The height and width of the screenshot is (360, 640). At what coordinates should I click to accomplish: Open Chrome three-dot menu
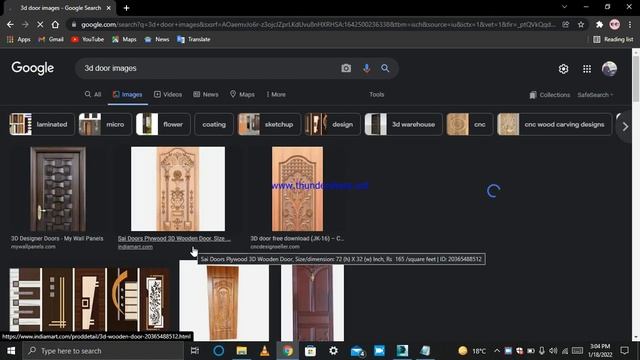630,24
